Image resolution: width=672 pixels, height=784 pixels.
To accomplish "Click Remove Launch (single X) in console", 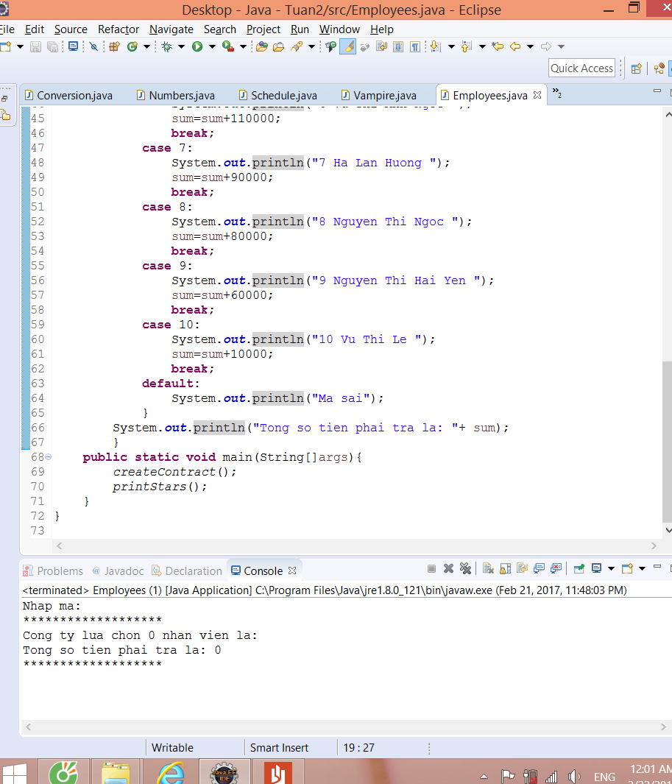I will click(448, 568).
